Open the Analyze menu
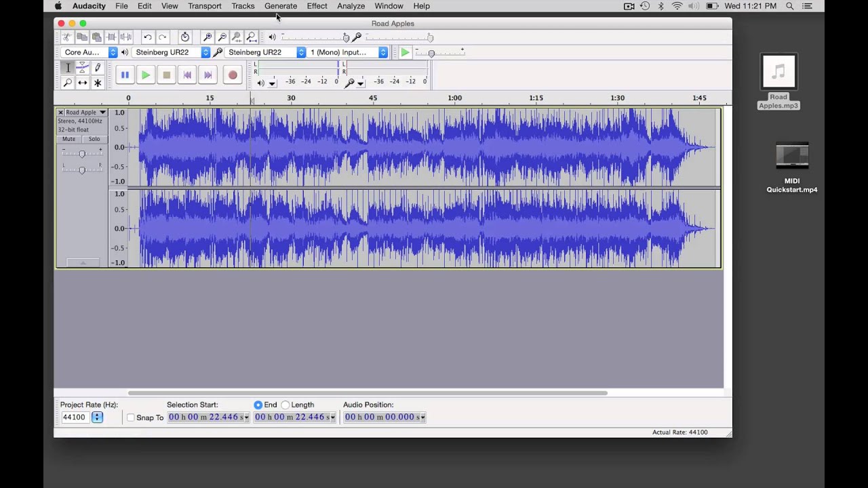Viewport: 868px width, 488px height. [351, 6]
